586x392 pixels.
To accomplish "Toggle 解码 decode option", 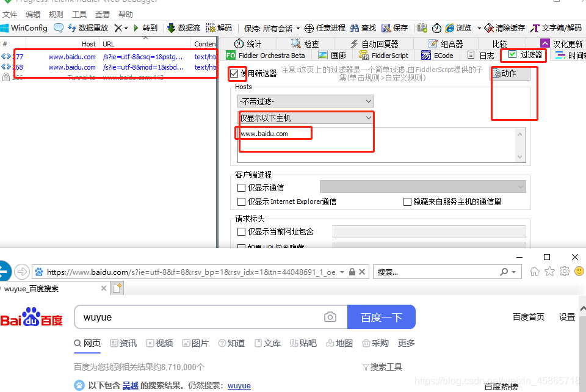I will 219,28.
